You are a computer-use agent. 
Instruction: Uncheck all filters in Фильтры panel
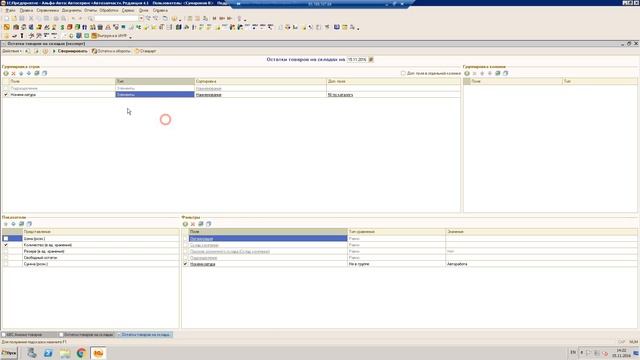point(209,224)
